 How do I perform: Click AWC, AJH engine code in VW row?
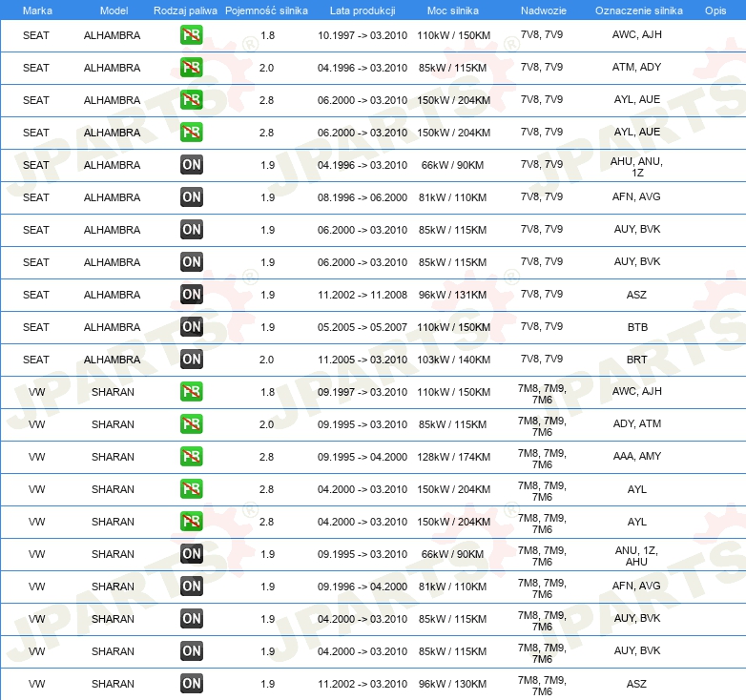pos(636,391)
